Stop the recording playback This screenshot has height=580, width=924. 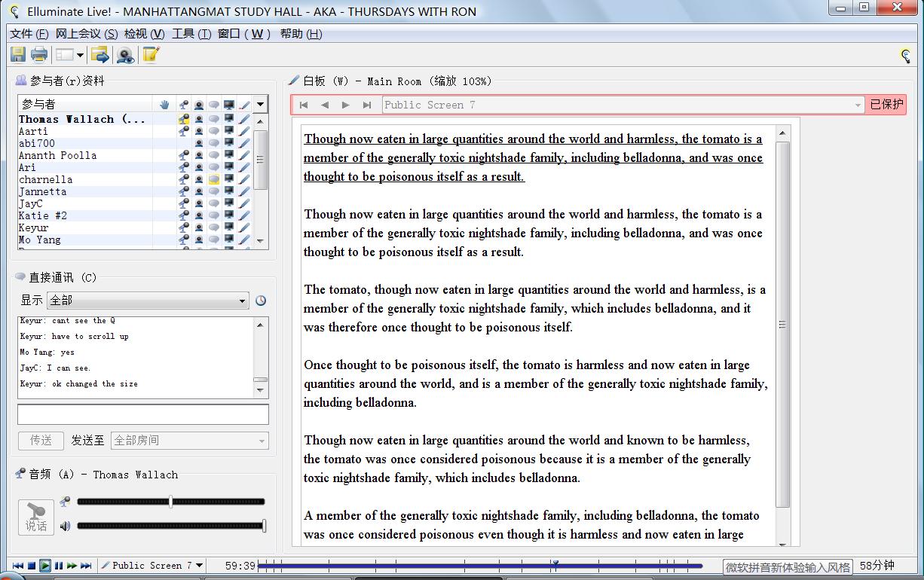[x=32, y=566]
